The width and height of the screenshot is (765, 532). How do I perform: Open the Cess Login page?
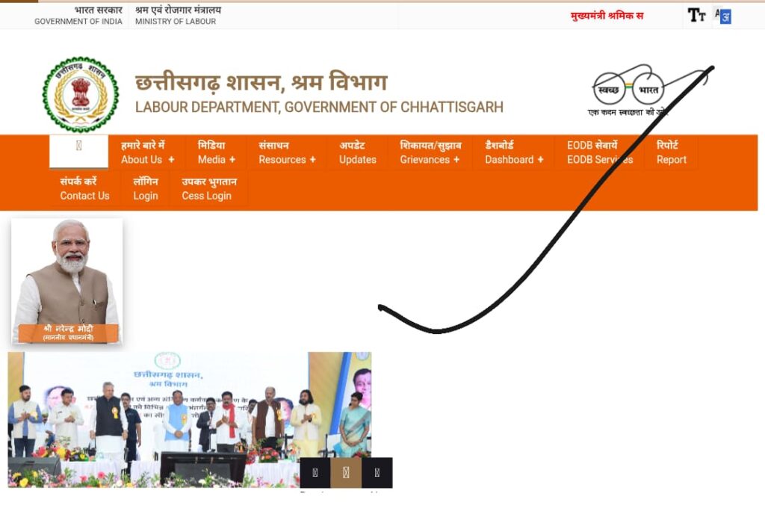(x=209, y=188)
